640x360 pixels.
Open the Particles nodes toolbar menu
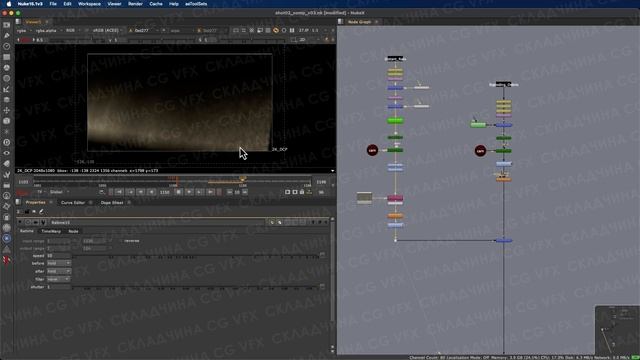pos(7,131)
